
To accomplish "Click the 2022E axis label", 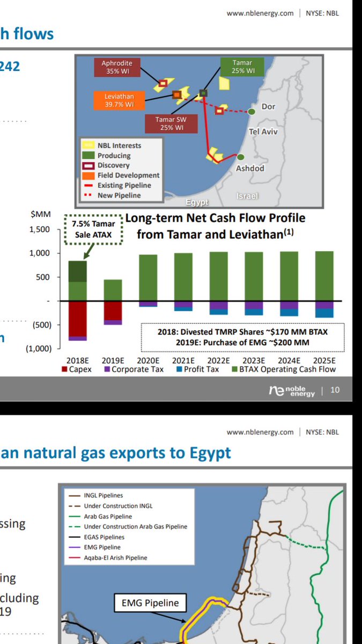I will pos(219,360).
